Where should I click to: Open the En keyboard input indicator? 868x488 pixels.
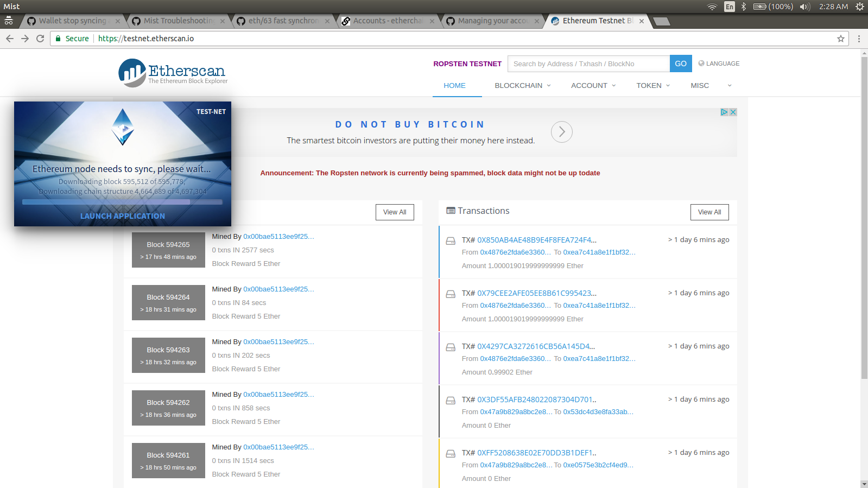(730, 7)
